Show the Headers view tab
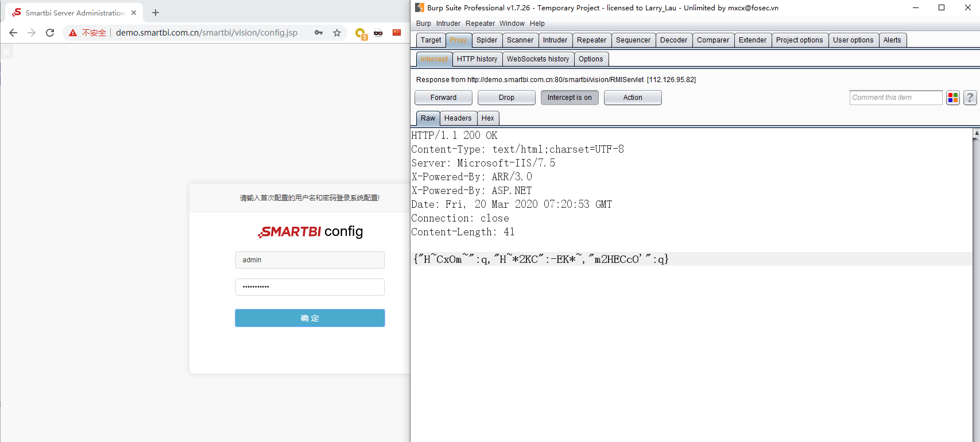 click(x=458, y=118)
